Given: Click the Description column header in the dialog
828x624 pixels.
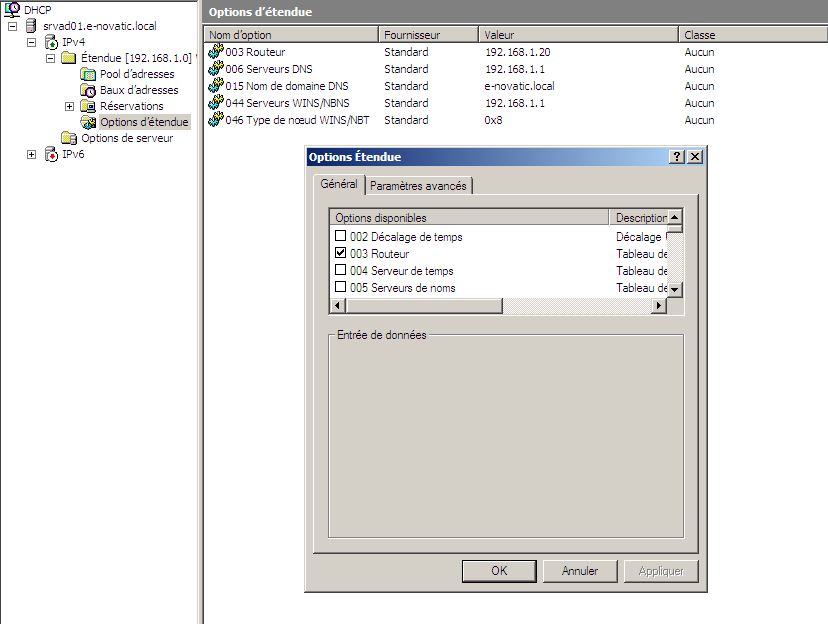Looking at the screenshot, I should tap(638, 218).
